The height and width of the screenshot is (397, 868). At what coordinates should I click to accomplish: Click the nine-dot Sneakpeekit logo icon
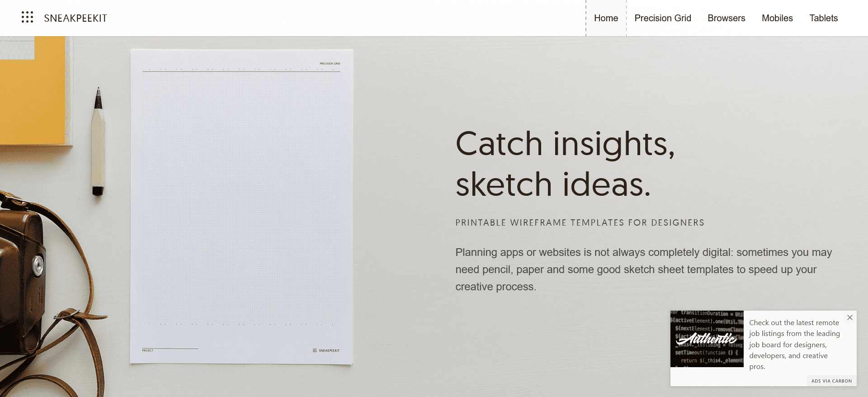click(27, 18)
